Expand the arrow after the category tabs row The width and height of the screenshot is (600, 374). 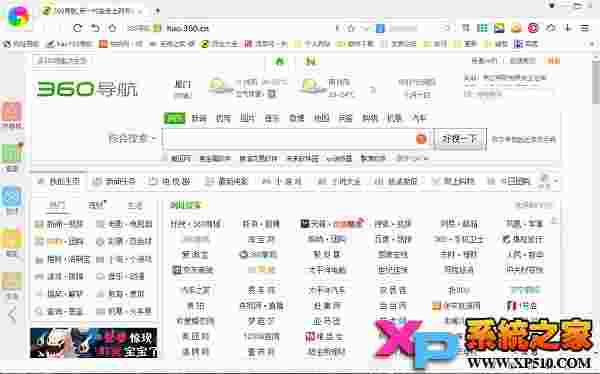tap(556, 181)
